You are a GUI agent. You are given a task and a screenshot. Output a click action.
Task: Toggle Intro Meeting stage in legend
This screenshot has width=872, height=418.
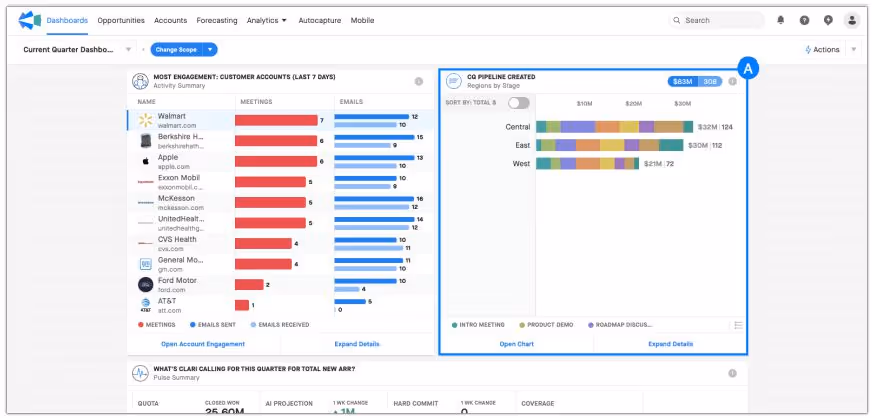click(478, 325)
